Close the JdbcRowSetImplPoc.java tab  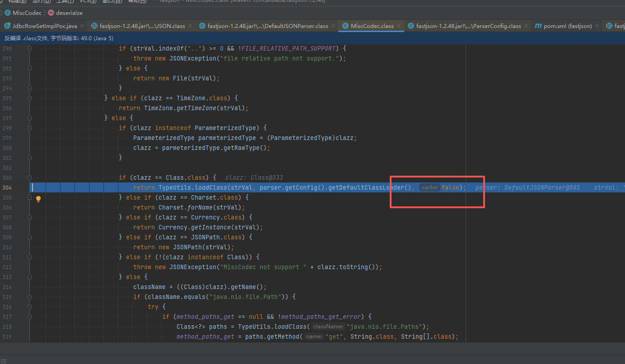click(82, 26)
